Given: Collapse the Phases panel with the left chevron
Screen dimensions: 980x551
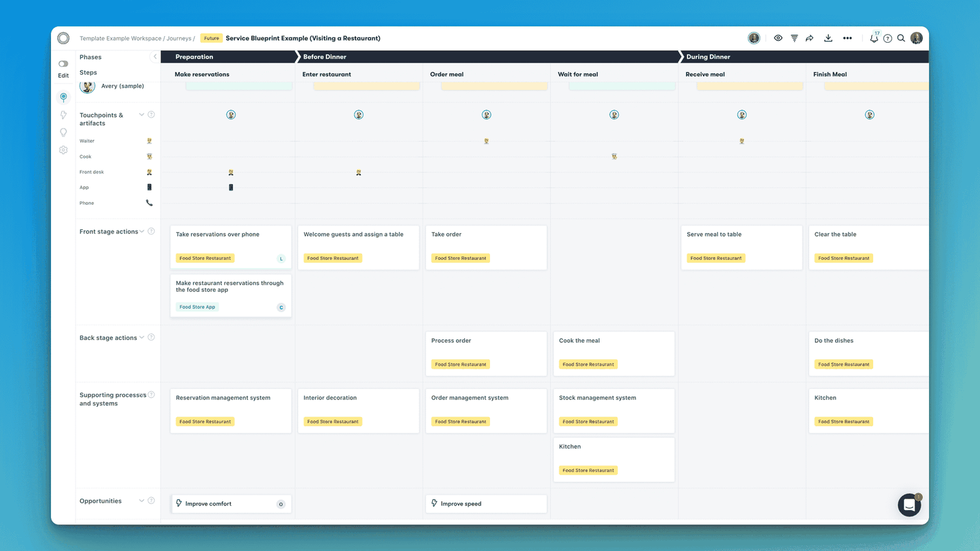Looking at the screenshot, I should (154, 56).
